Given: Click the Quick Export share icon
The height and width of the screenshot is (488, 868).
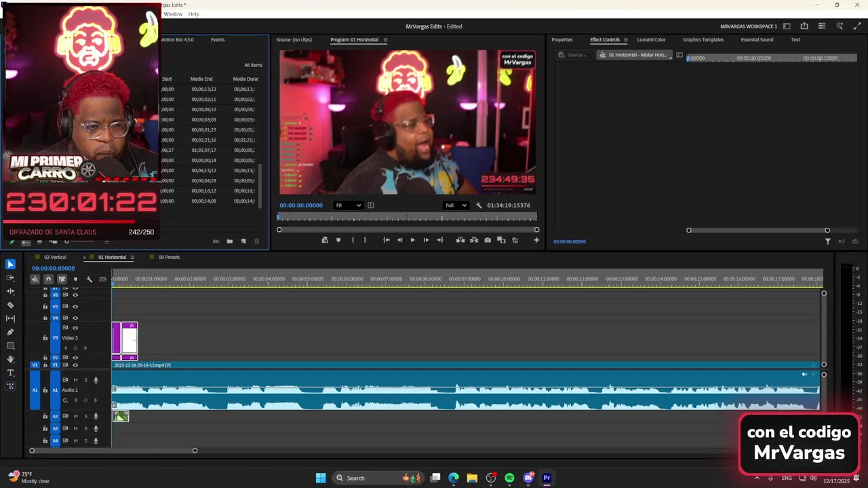Looking at the screenshot, I should 804,26.
